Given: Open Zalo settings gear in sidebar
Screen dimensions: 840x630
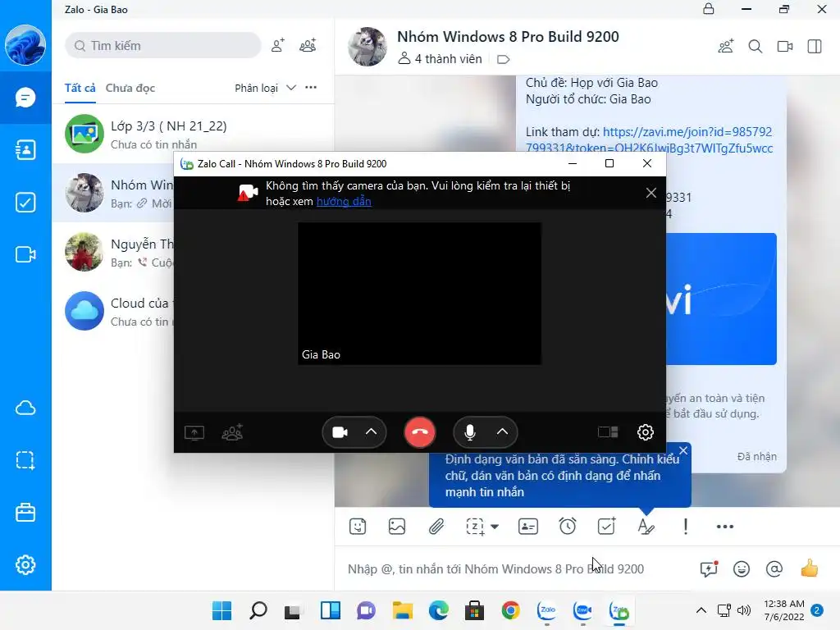Looking at the screenshot, I should [x=25, y=564].
